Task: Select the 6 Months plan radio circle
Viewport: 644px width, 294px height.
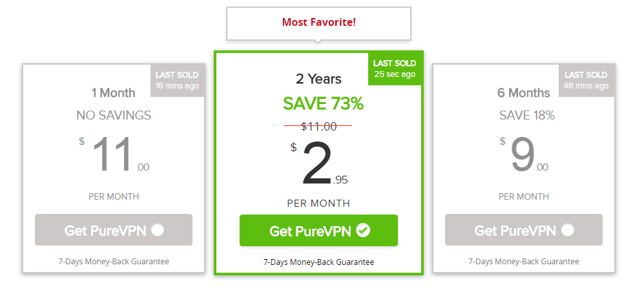Action: [568, 230]
